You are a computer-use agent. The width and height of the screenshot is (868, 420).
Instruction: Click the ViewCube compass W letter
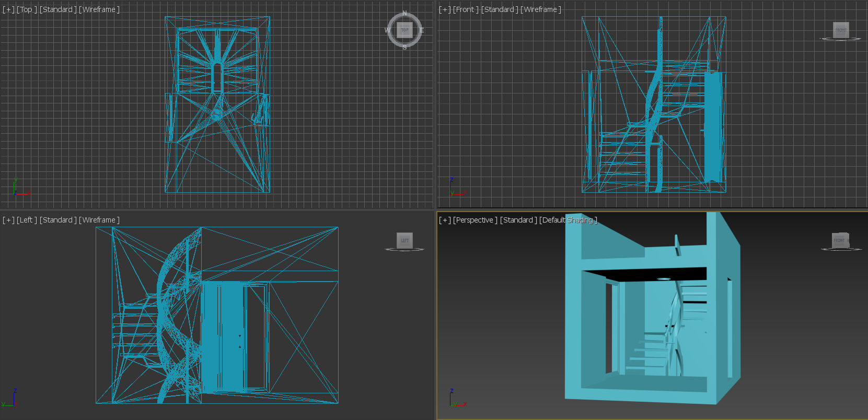(x=387, y=30)
